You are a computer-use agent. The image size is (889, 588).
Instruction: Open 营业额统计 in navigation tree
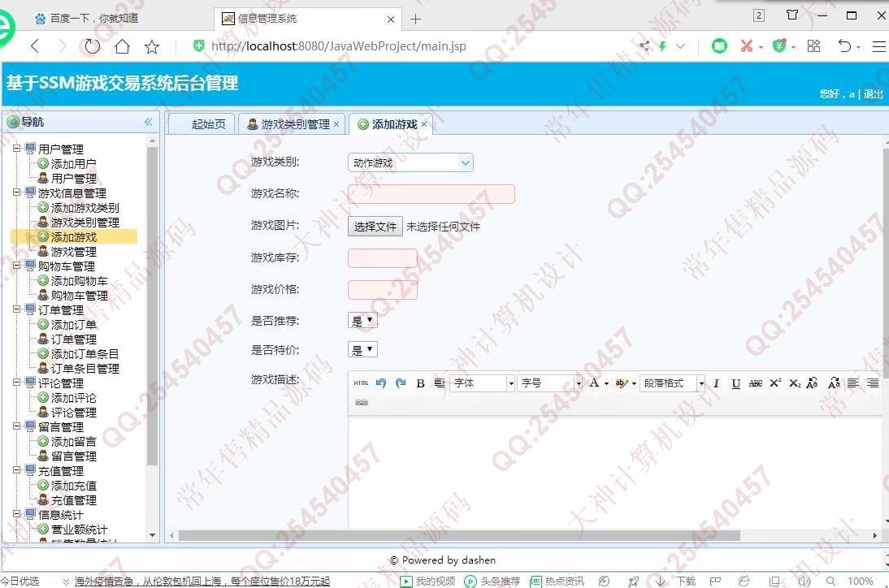(80, 530)
